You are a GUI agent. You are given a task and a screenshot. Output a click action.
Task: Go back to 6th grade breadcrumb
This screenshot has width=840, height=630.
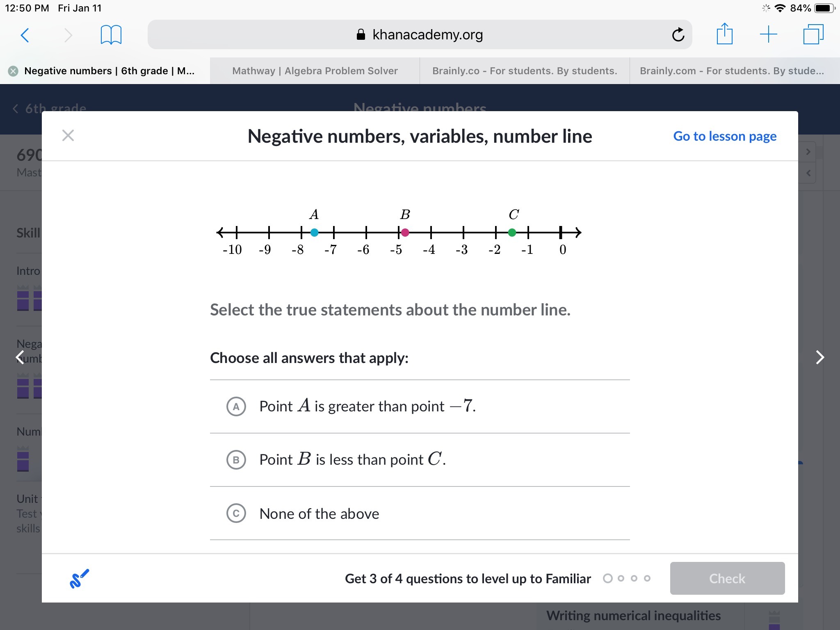point(50,109)
